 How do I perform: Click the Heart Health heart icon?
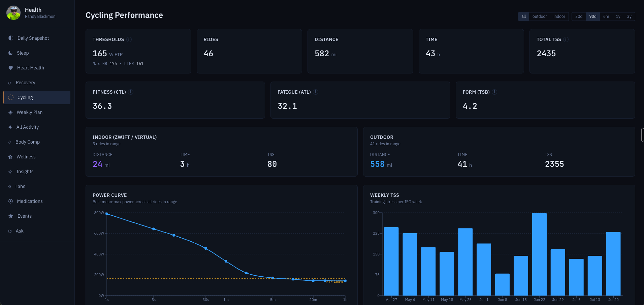tap(11, 68)
